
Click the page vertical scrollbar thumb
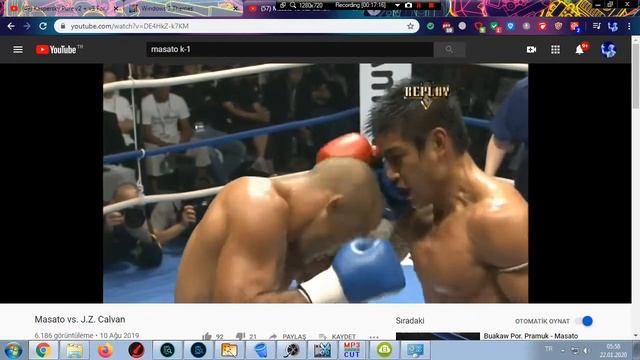point(636,76)
